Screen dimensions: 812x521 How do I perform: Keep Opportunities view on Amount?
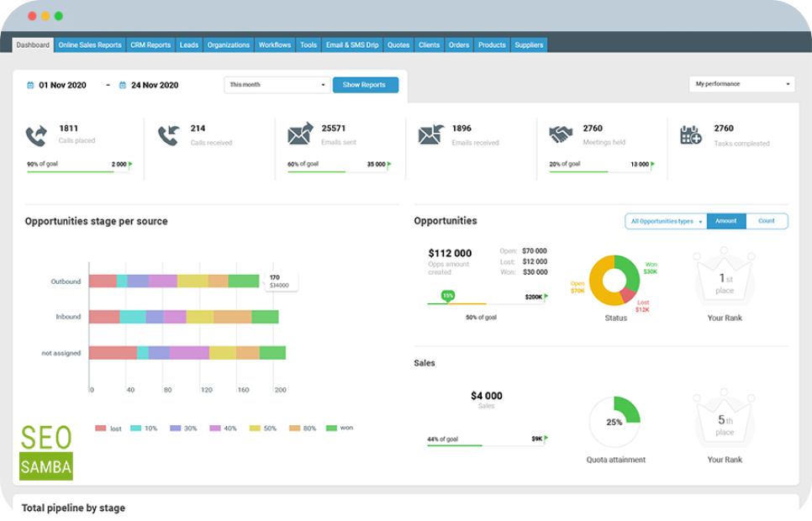726,221
